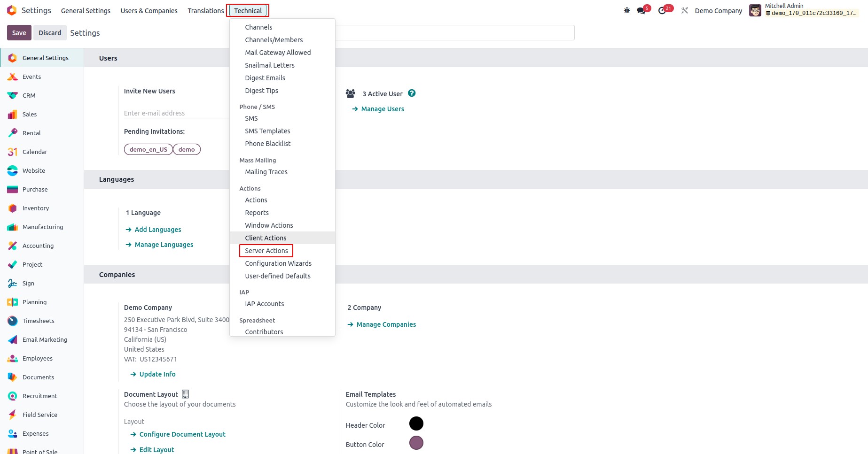
Task: Open the Manage Companies link
Action: point(382,324)
